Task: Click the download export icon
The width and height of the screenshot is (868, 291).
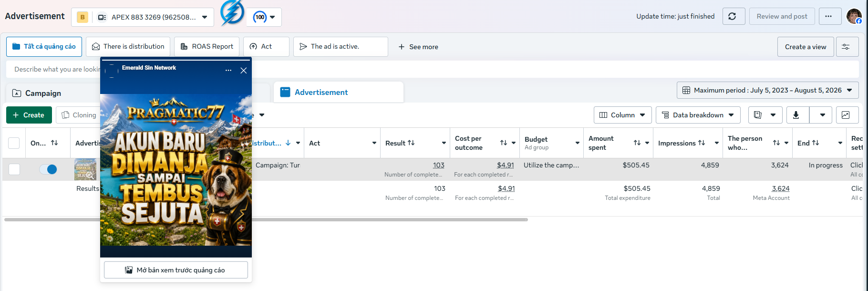Action: pyautogui.click(x=798, y=115)
